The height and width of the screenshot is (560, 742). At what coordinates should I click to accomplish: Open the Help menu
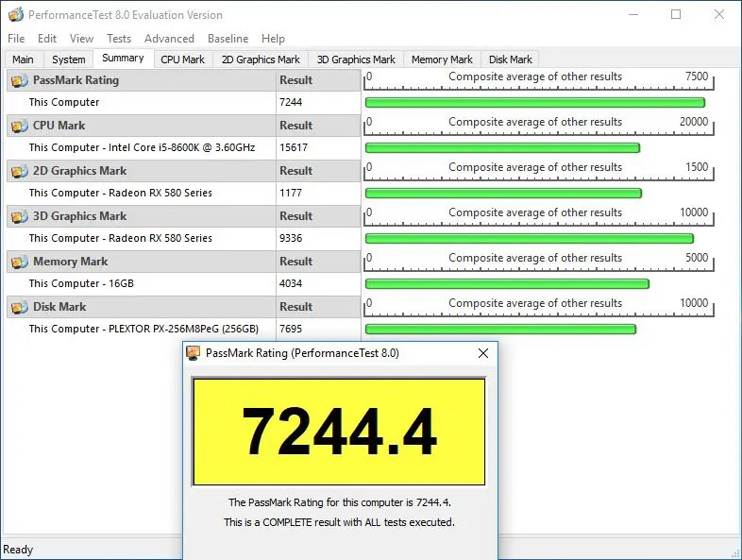point(273,39)
